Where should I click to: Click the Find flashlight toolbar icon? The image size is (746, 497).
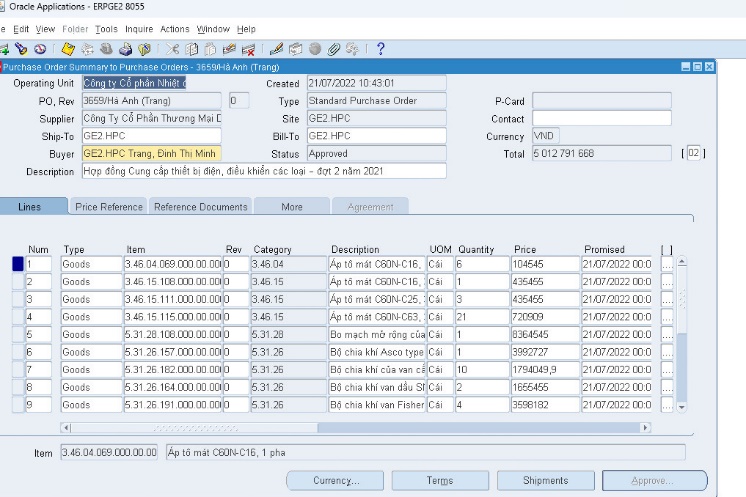pyautogui.click(x=21, y=49)
